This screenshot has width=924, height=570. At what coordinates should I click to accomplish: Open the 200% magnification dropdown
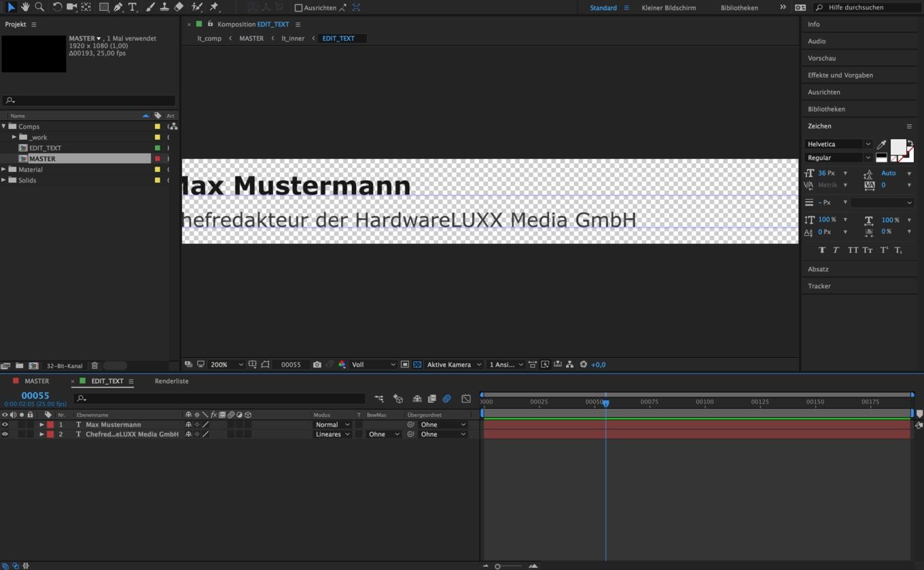point(226,365)
